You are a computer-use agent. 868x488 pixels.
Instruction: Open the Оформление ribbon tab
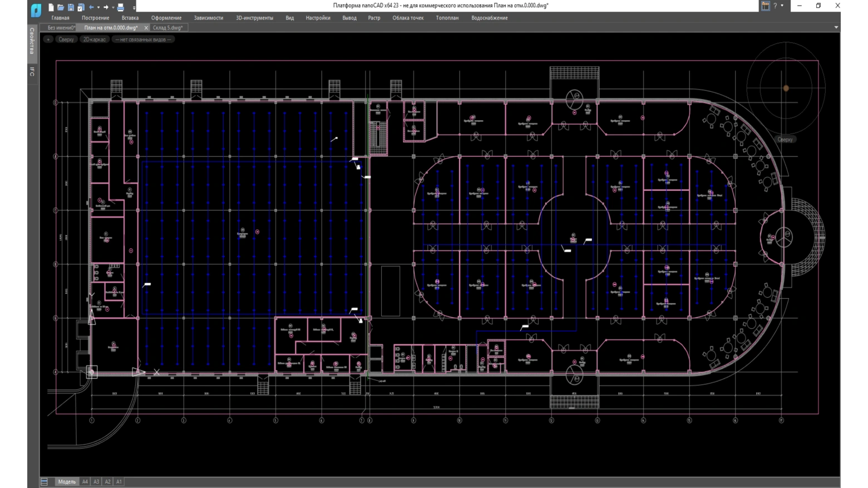point(166,18)
